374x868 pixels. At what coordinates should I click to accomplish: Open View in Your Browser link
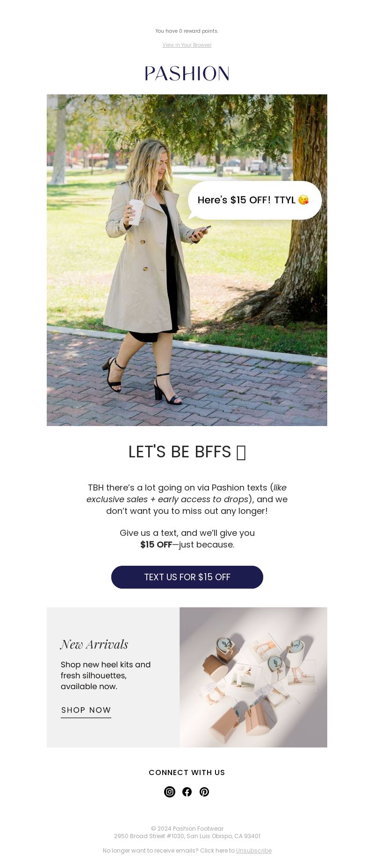tap(187, 45)
